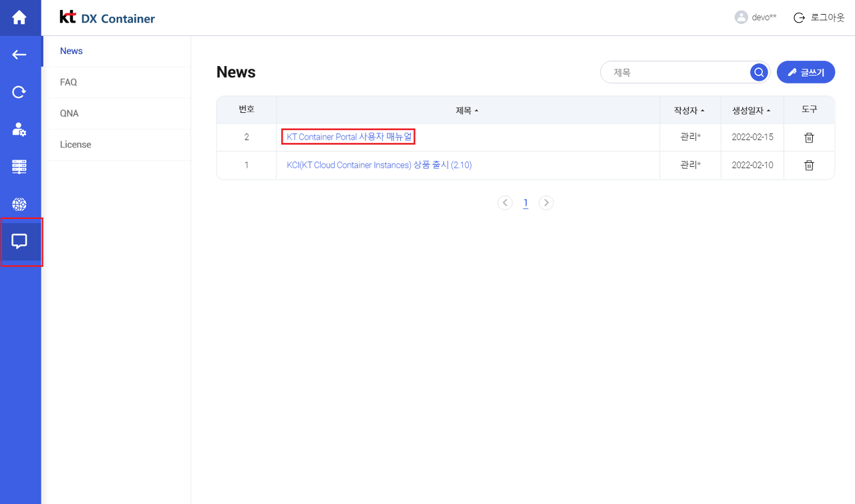Click page number 1

click(x=526, y=203)
